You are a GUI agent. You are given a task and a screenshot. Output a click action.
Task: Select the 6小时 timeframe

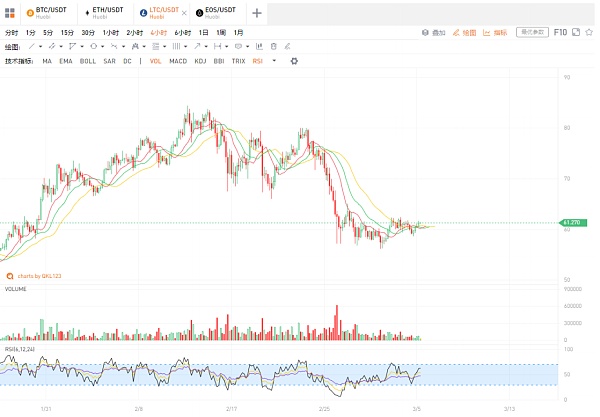[x=183, y=33]
